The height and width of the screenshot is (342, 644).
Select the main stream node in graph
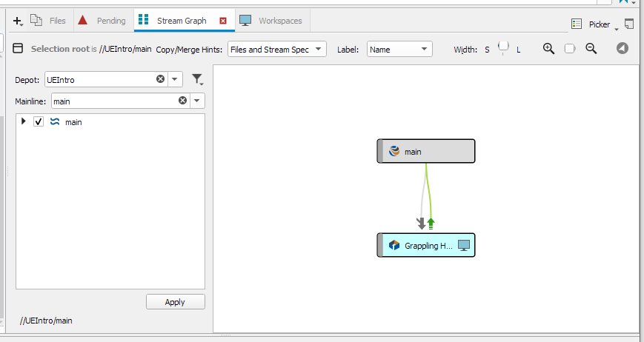tap(426, 151)
